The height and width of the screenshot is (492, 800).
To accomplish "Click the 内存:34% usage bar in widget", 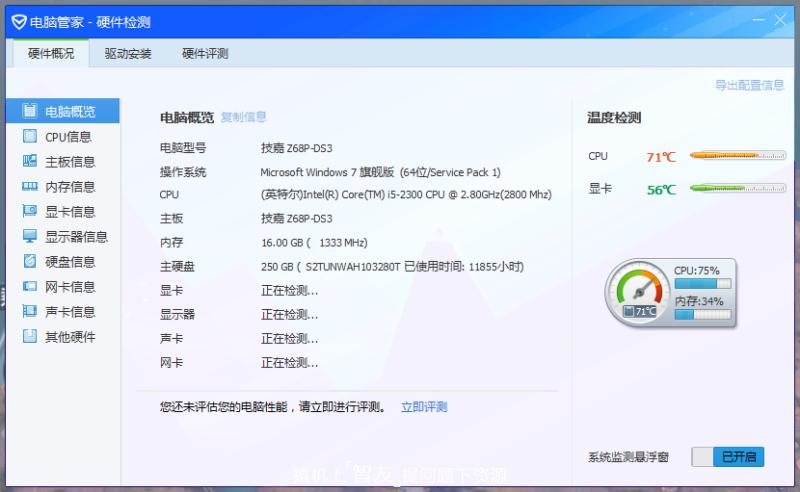I will coord(703,314).
